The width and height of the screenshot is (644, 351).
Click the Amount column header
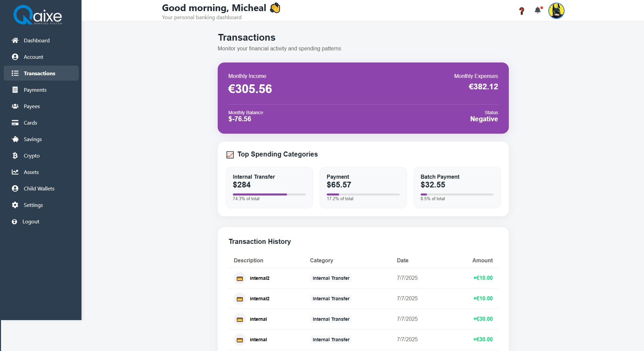pos(483,260)
